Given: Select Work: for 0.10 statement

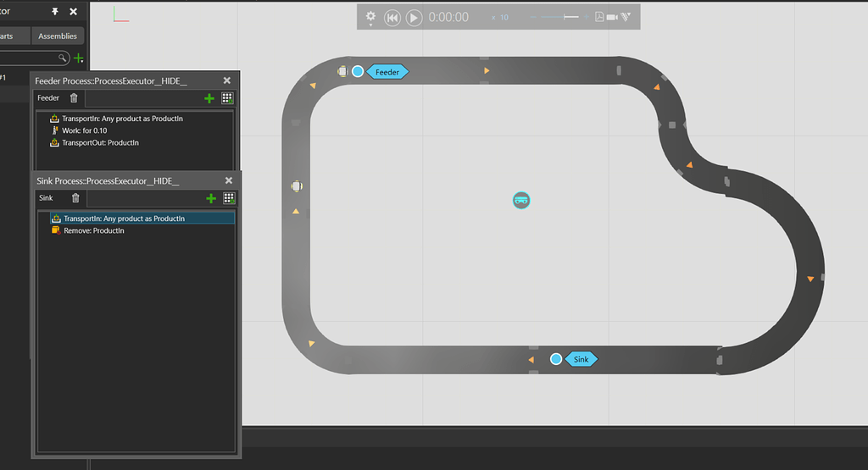Looking at the screenshot, I should tap(84, 130).
